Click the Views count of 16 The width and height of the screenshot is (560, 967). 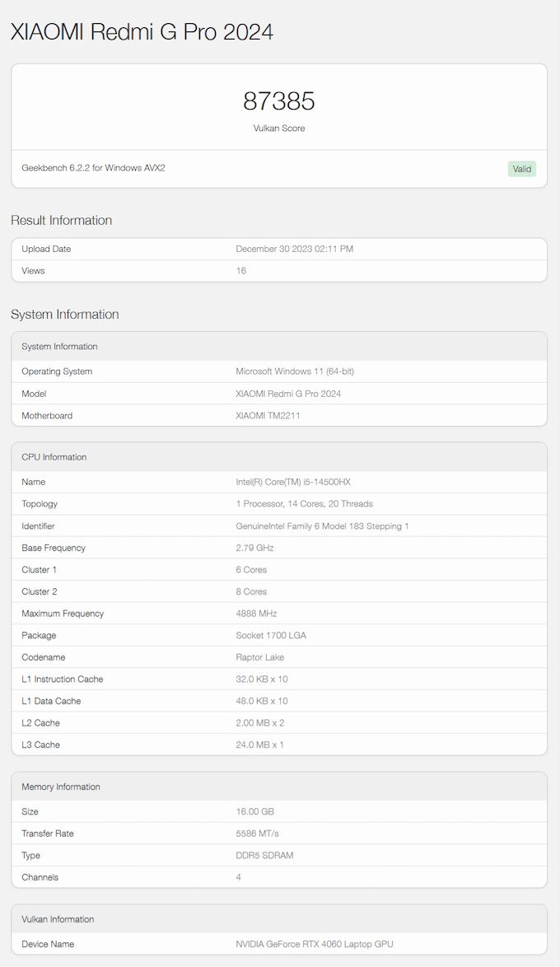241,271
